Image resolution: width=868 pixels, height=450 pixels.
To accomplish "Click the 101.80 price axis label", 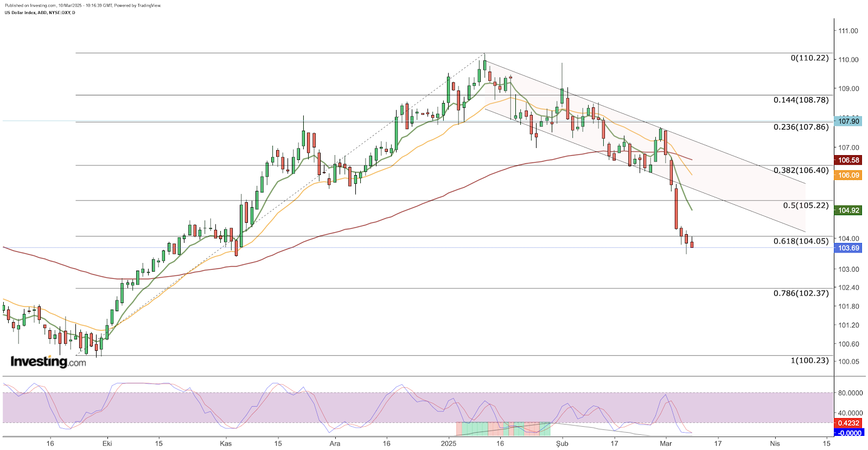I will (848, 306).
